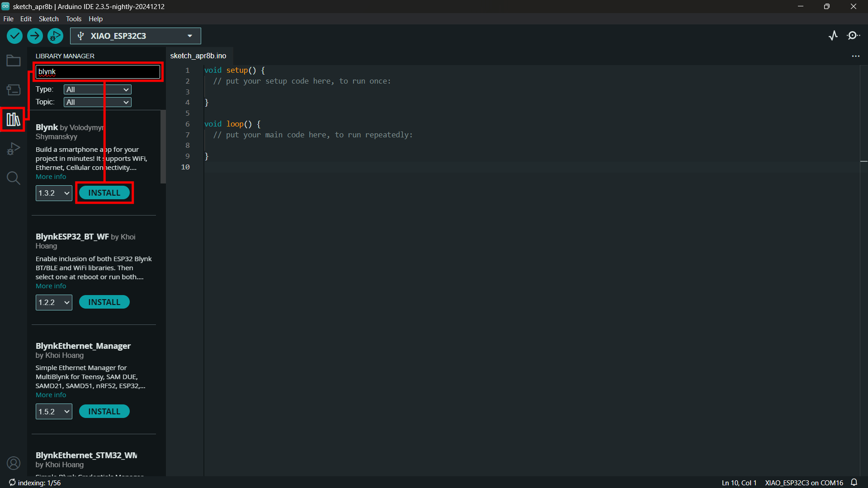The height and width of the screenshot is (488, 868).
Task: Open the BlynkESP32_BT_WF version 1.2.2 dropdown
Action: pos(54,302)
